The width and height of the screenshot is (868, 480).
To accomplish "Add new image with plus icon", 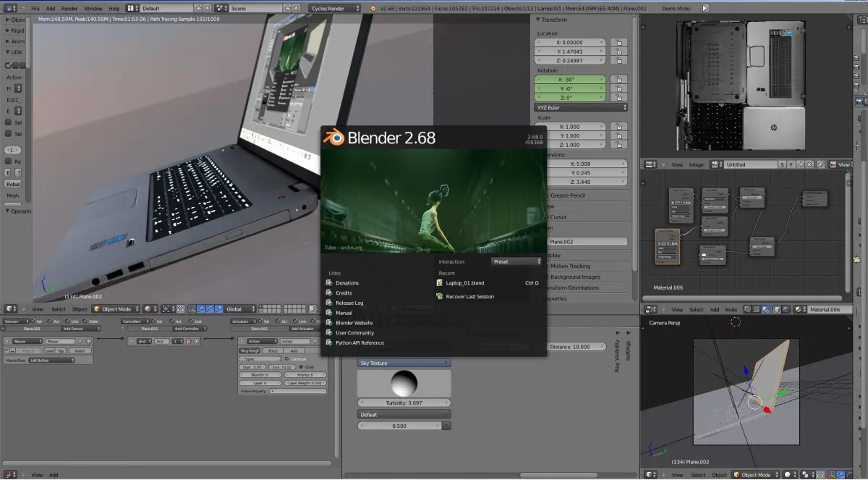I will [x=801, y=164].
